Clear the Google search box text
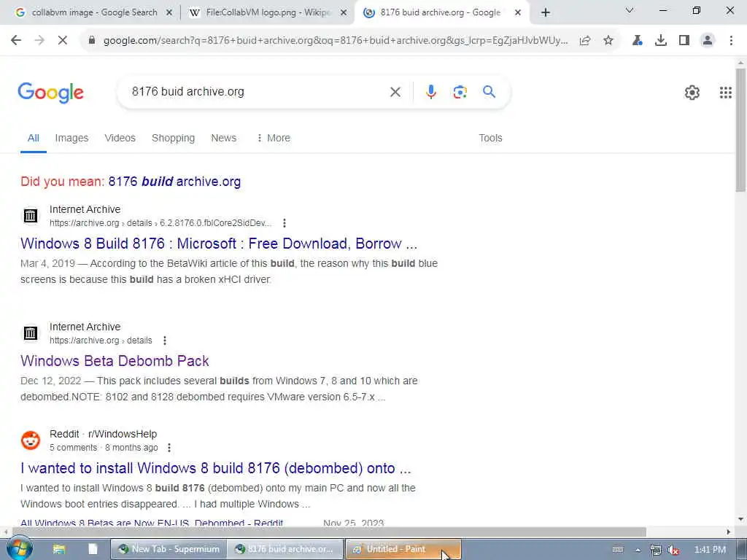The image size is (747, 560). [395, 92]
